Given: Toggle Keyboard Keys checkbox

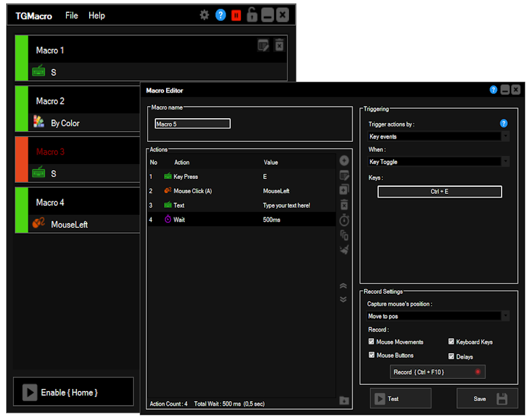Looking at the screenshot, I should point(451,342).
